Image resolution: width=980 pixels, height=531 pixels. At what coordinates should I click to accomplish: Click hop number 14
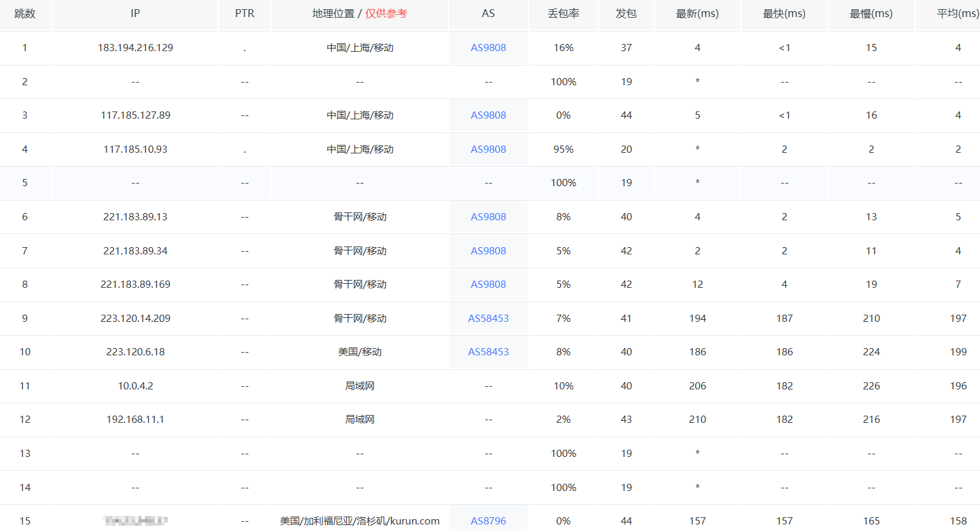pos(25,488)
